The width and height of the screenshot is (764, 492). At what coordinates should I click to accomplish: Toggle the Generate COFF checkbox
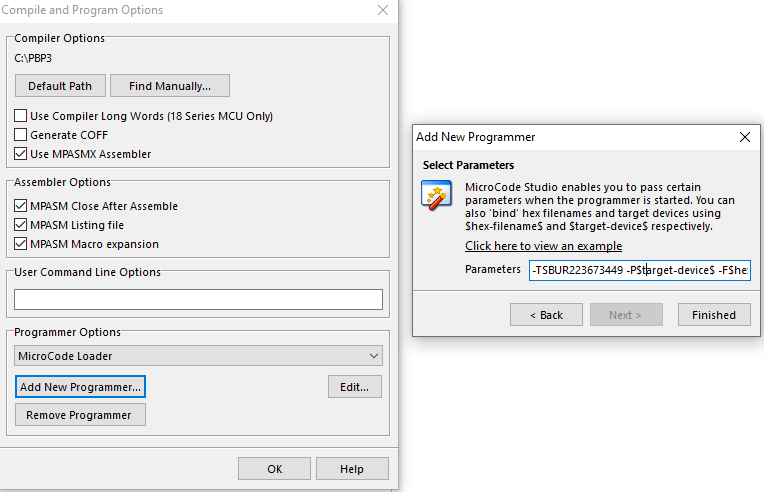(21, 135)
